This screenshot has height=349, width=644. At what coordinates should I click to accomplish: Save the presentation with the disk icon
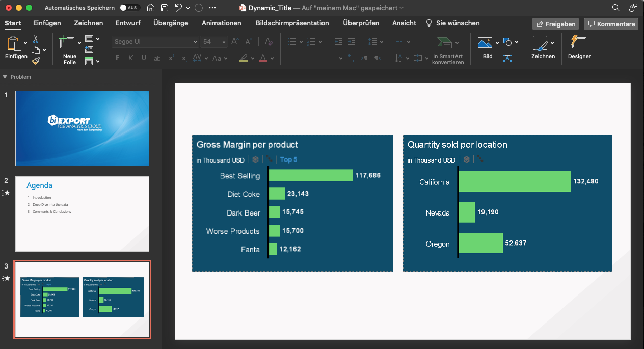tap(165, 8)
